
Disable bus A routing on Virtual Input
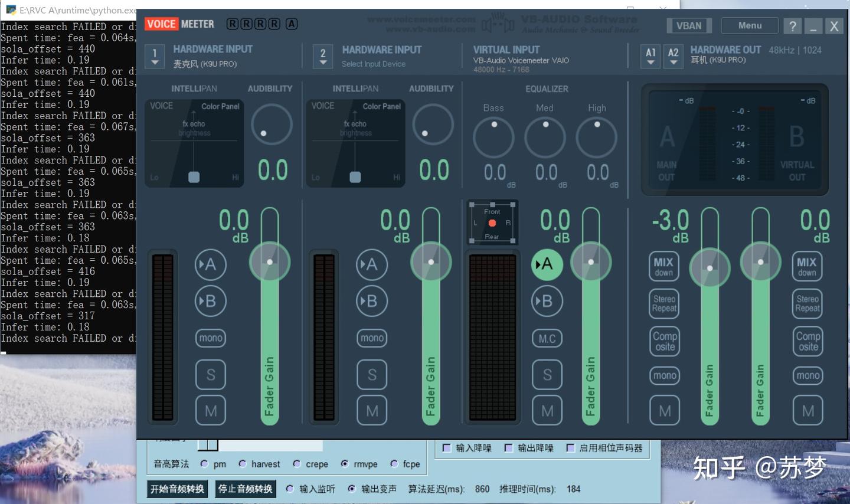coord(547,264)
